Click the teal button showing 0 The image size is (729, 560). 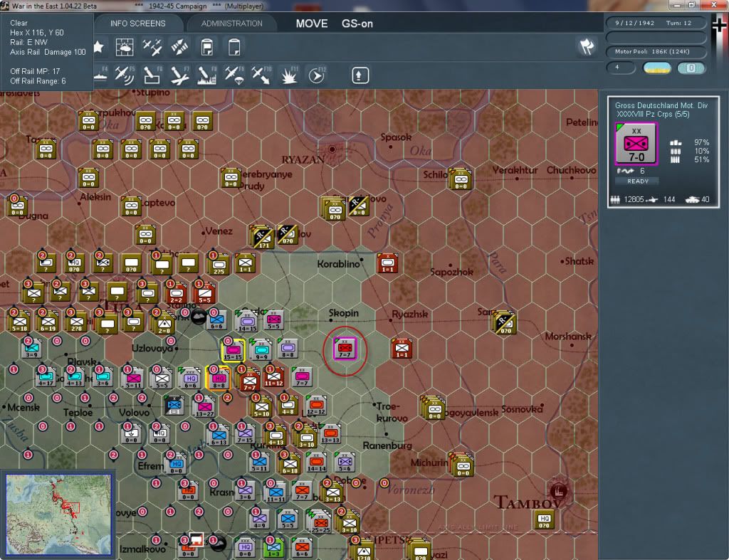click(691, 68)
